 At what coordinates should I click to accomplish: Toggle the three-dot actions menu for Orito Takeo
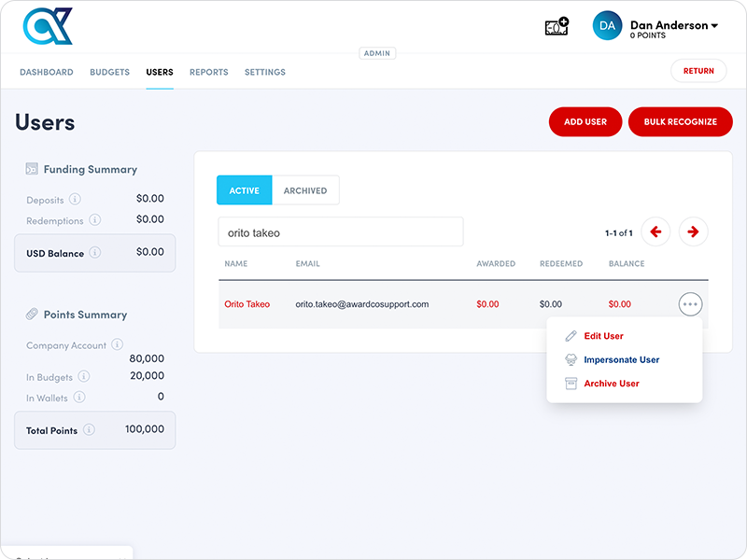click(x=690, y=304)
